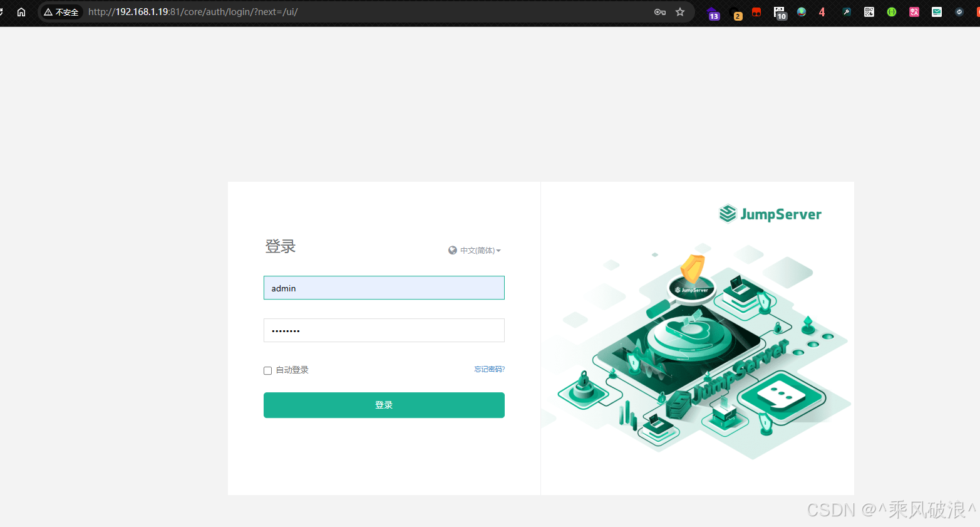Image resolution: width=980 pixels, height=527 pixels.
Task: Bookmark the page using the star icon
Action: pos(680,11)
